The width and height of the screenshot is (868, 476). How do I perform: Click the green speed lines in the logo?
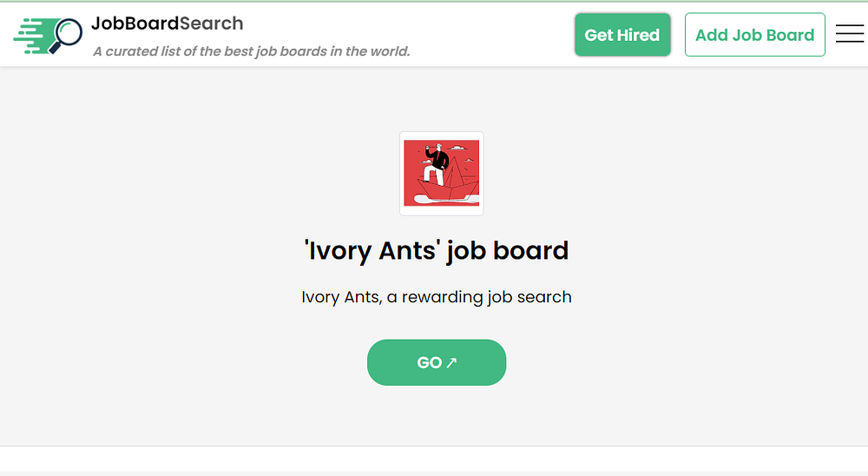pyautogui.click(x=30, y=36)
